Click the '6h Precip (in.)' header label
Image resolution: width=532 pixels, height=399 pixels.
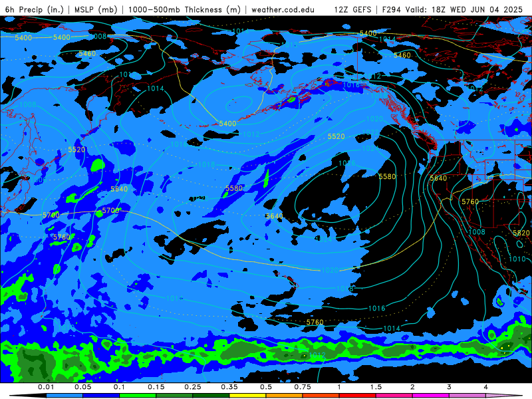pyautogui.click(x=35, y=9)
